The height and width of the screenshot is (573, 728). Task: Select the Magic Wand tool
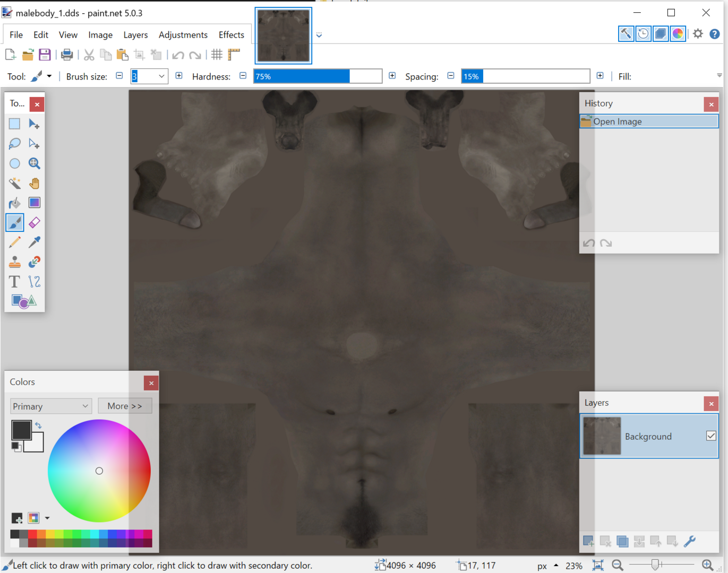point(14,183)
